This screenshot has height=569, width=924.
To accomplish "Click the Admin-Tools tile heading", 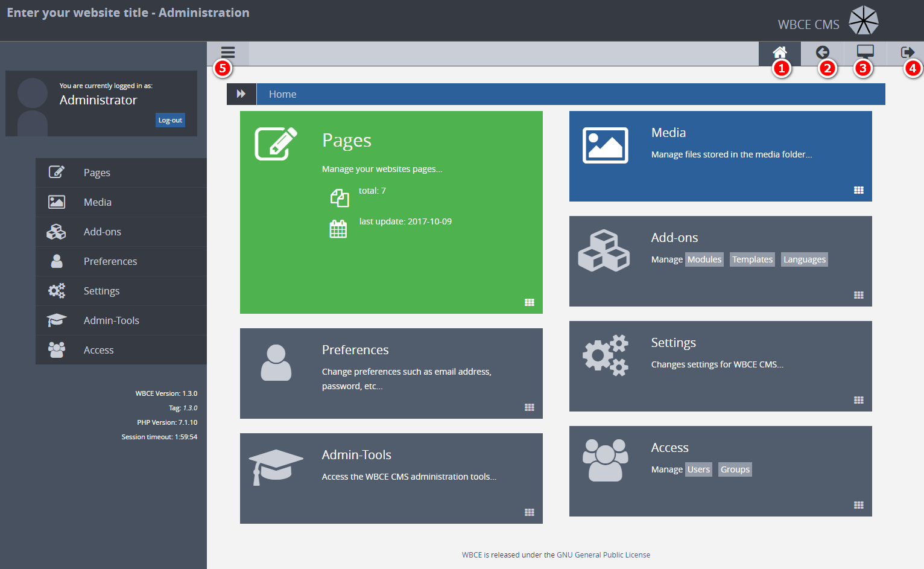I will pyautogui.click(x=356, y=455).
